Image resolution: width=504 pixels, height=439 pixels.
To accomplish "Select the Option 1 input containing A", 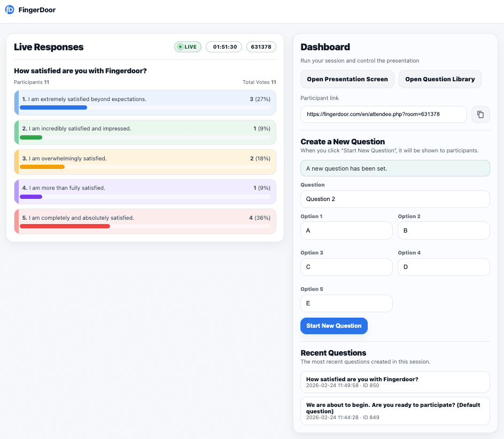I will click(x=346, y=230).
